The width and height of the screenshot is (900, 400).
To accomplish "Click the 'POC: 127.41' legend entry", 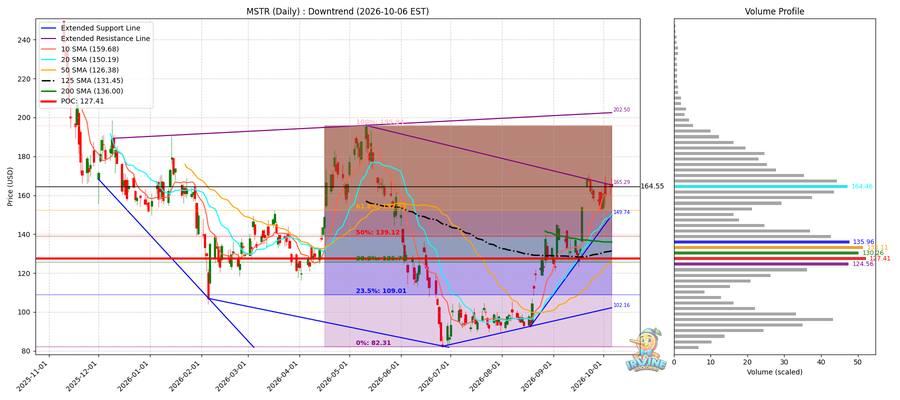I will coord(82,100).
